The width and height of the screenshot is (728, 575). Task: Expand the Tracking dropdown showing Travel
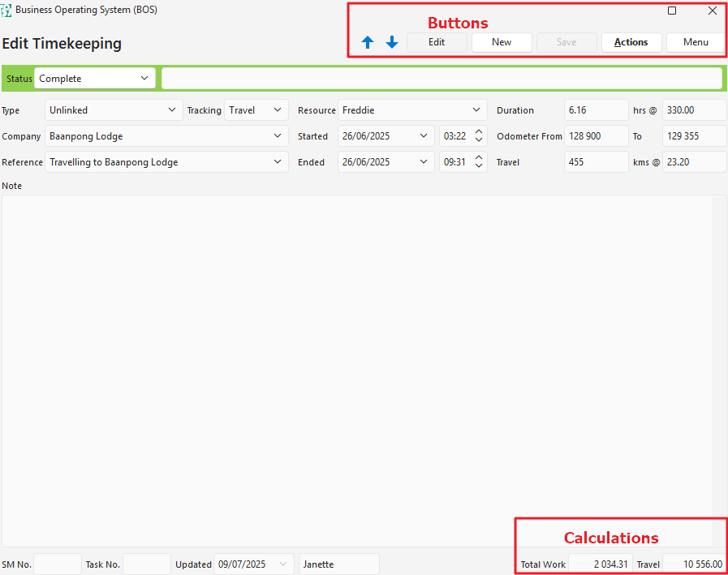(x=278, y=110)
